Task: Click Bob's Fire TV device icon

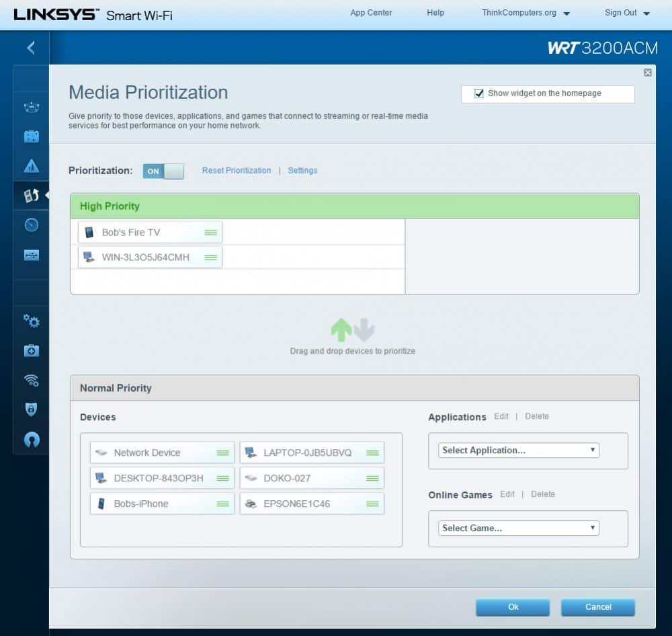Action: [x=89, y=233]
